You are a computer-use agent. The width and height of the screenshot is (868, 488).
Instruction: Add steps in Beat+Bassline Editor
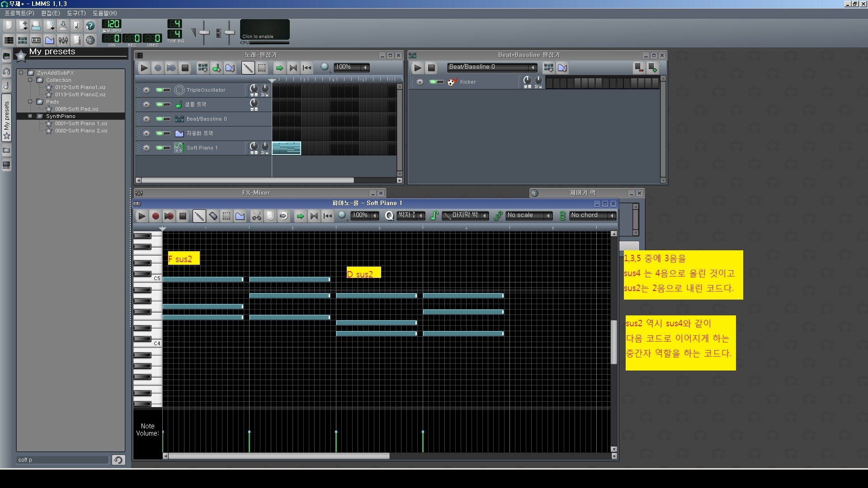[x=652, y=68]
